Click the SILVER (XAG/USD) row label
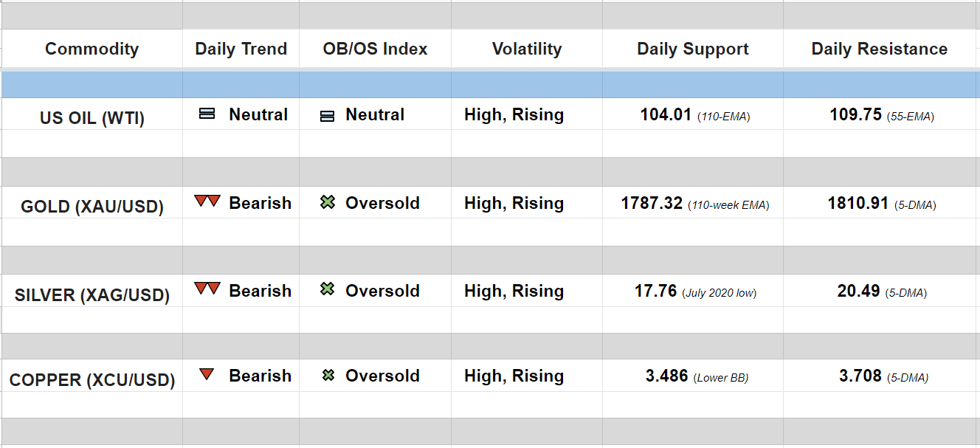980x448 pixels. click(x=92, y=295)
